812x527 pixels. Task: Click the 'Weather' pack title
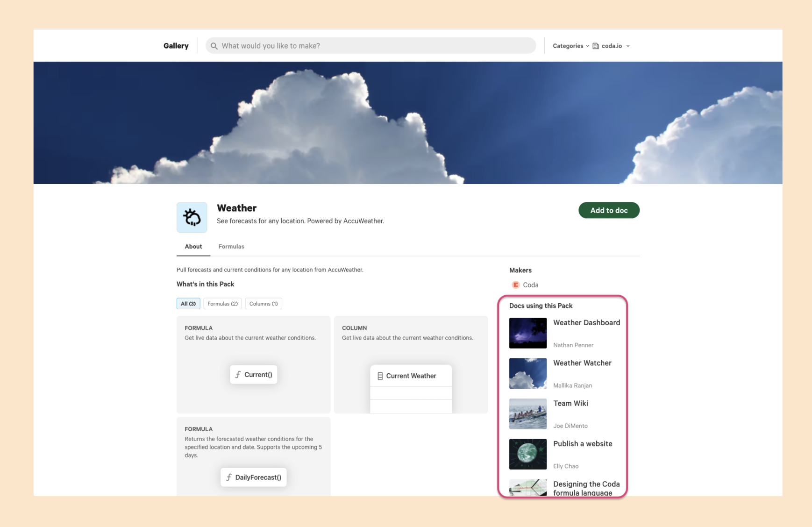236,208
